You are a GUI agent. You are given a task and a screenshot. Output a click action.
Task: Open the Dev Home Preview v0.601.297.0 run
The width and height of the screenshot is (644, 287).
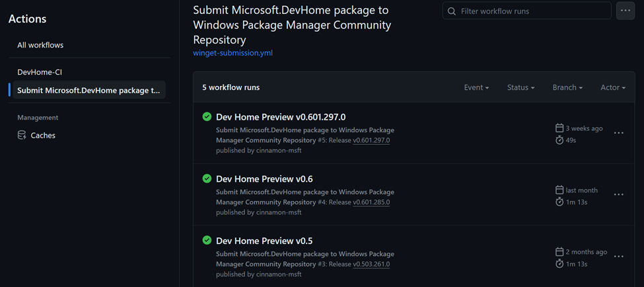point(281,117)
